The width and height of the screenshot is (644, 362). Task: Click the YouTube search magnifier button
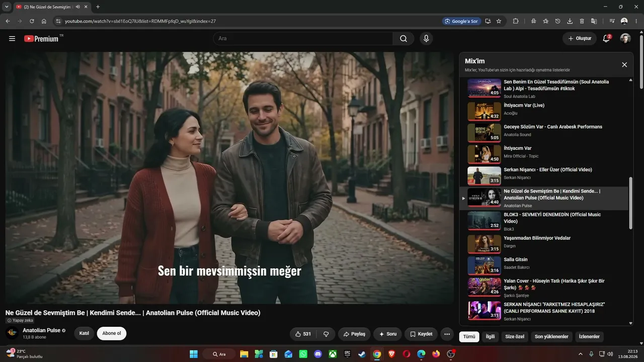pyautogui.click(x=404, y=39)
